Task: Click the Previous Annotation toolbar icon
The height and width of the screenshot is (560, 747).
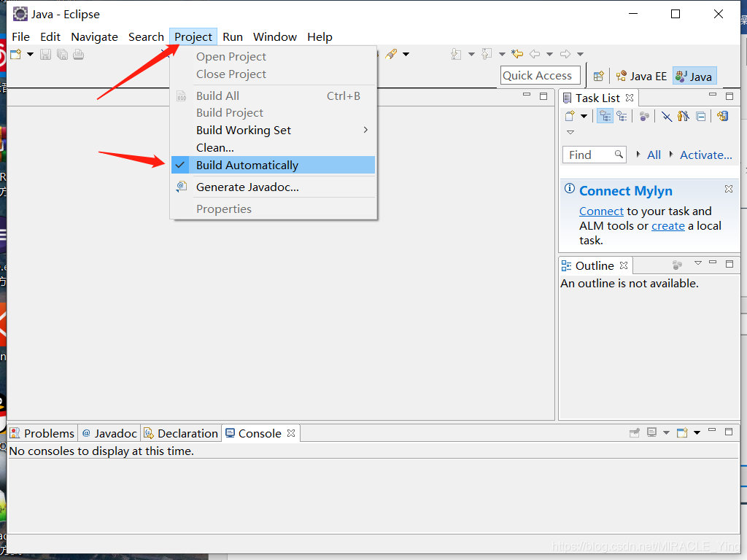Action: click(x=487, y=54)
